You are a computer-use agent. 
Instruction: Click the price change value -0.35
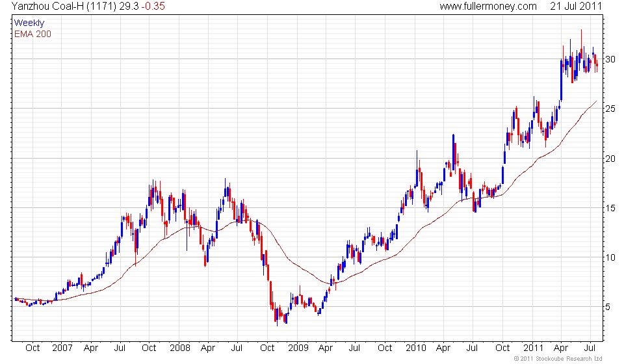153,6
